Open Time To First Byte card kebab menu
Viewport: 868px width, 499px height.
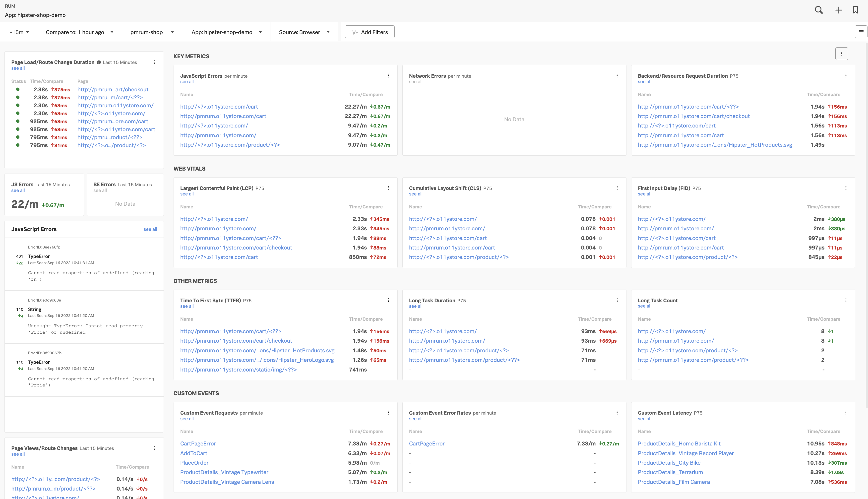click(x=388, y=300)
